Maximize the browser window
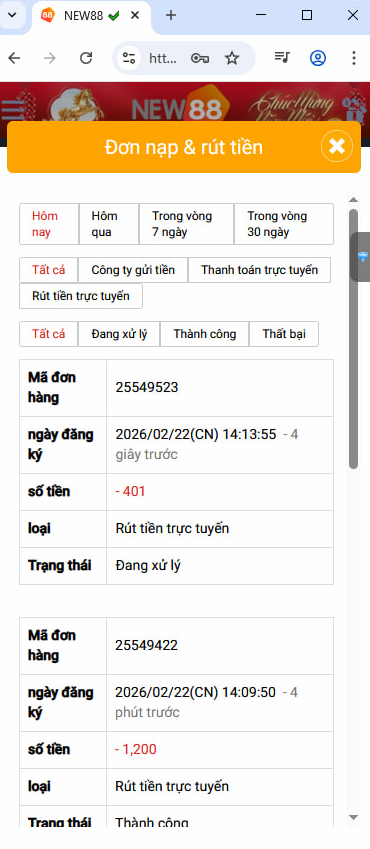This screenshot has width=370, height=849. coord(307,15)
